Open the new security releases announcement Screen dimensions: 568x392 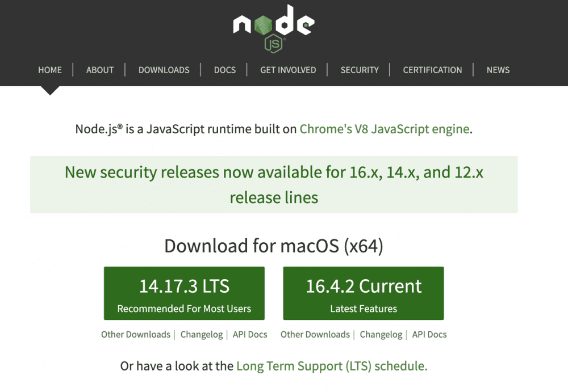274,184
